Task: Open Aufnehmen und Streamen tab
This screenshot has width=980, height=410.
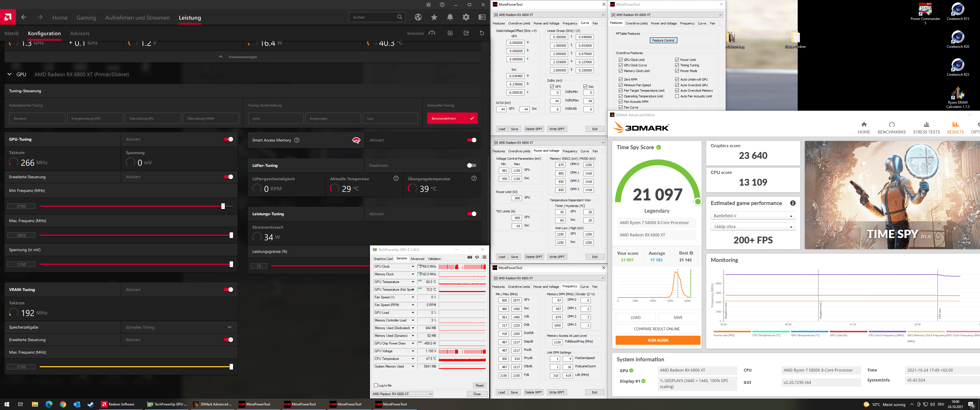Action: (x=137, y=17)
